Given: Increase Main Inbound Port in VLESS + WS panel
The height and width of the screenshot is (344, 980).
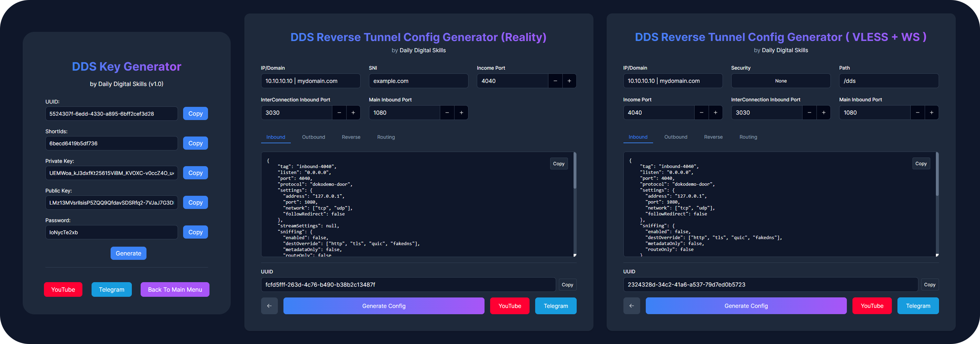Looking at the screenshot, I should click(931, 112).
